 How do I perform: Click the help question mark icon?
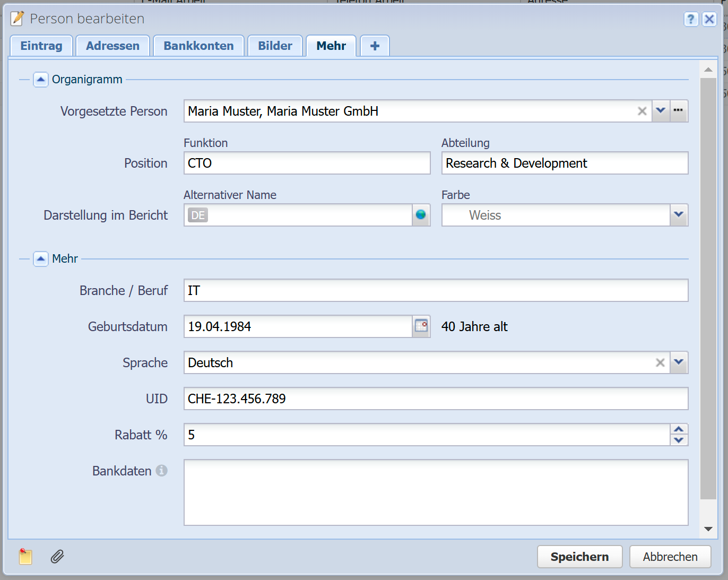(690, 20)
